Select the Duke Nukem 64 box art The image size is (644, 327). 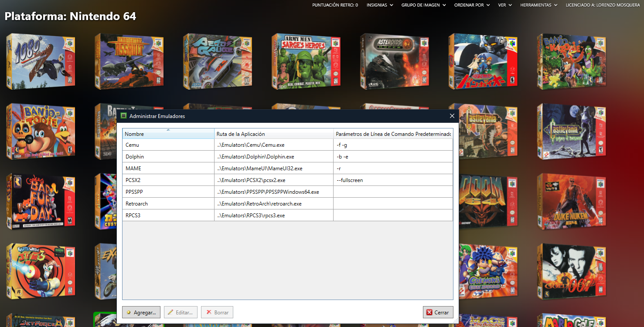tap(572, 202)
